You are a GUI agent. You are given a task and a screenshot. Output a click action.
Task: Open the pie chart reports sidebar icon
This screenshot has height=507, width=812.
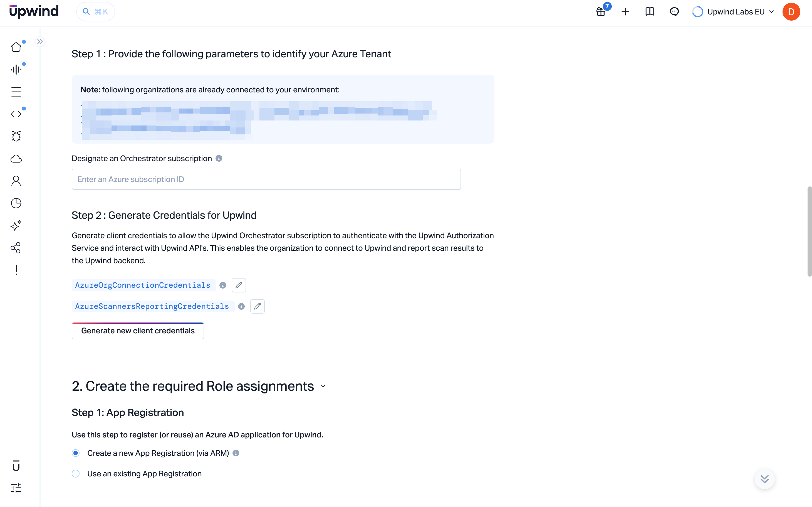[16, 203]
